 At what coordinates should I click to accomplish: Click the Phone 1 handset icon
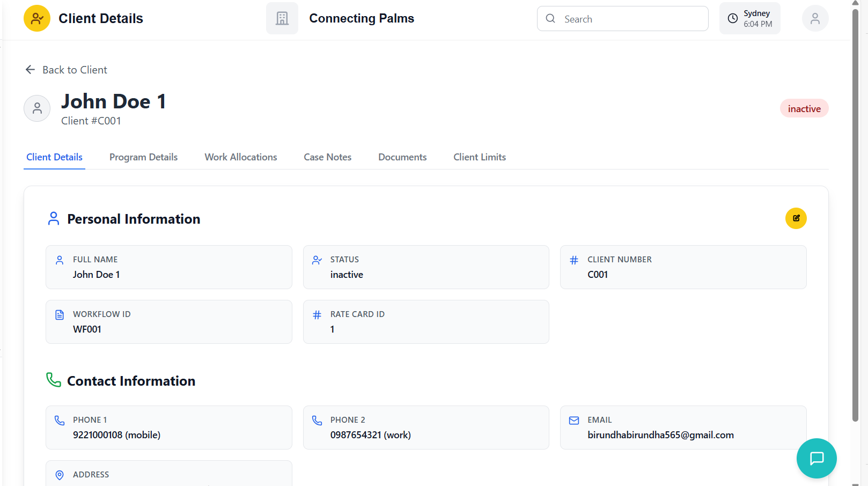60,421
